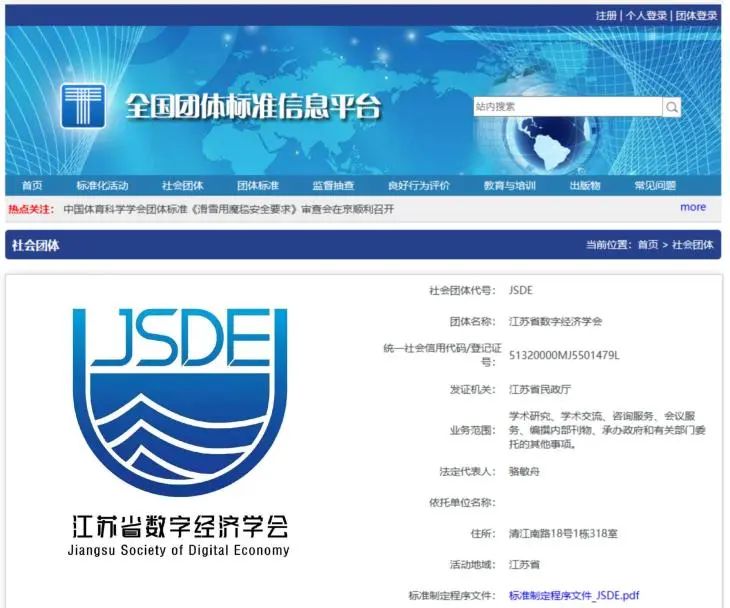Open the 团体登录 login link
This screenshot has width=730, height=608.
696,16
